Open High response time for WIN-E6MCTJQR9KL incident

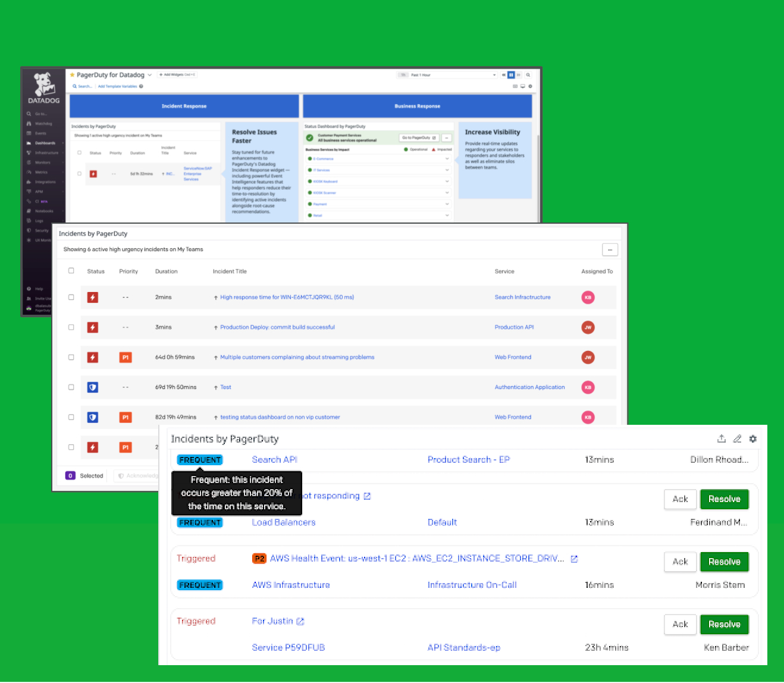(x=287, y=297)
